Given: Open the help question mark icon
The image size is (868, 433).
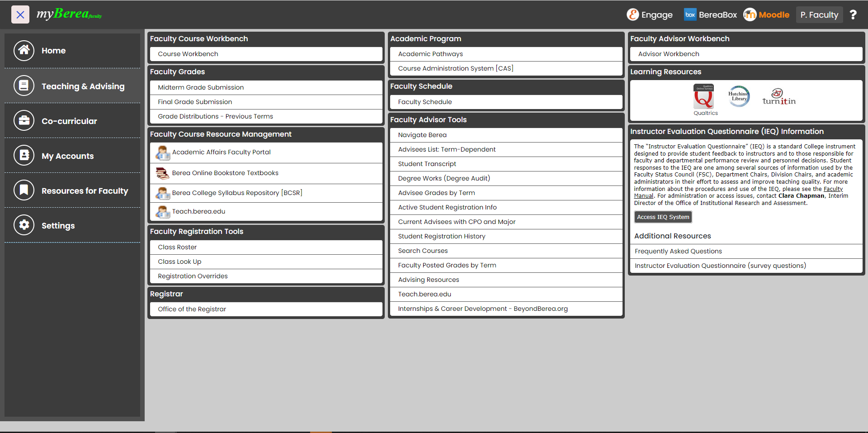Looking at the screenshot, I should 853,15.
